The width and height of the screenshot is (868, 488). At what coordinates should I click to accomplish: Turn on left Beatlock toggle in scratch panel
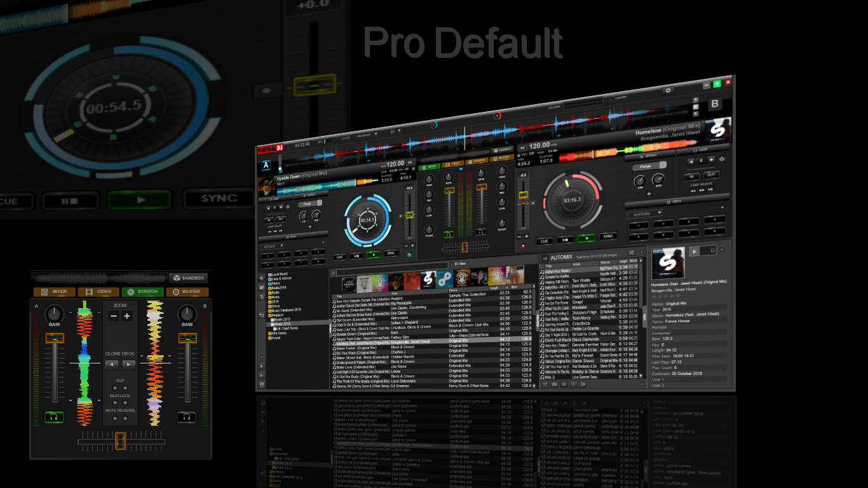pos(115,403)
